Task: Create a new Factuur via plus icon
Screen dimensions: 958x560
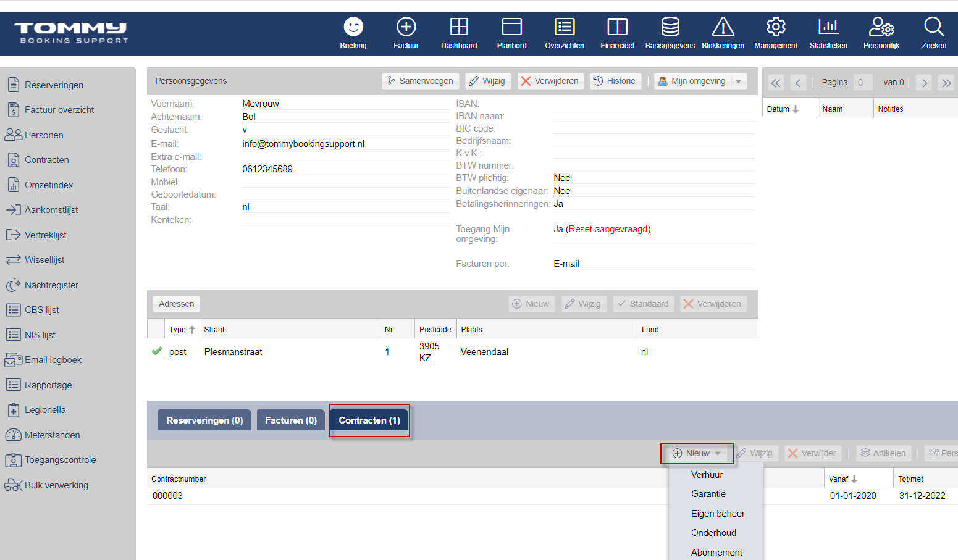Action: pos(406,27)
